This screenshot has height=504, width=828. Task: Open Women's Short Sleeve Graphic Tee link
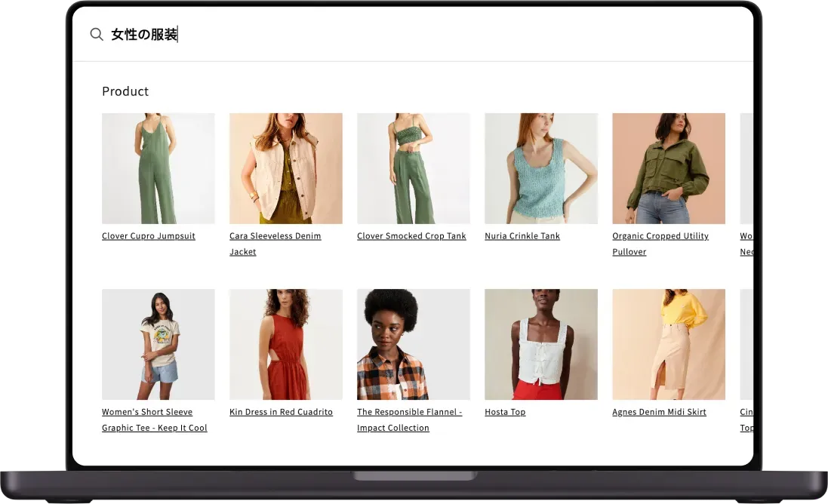154,419
